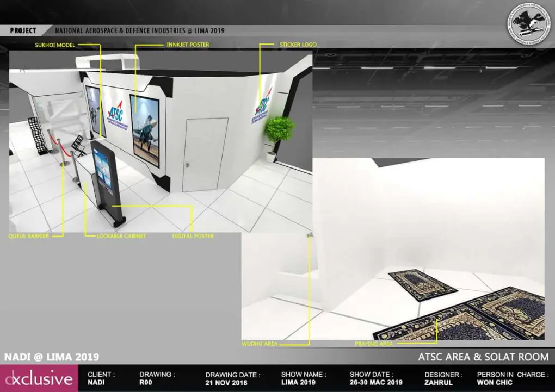
Task: Click the NADI circular emblem logo
Action: [x=528, y=23]
